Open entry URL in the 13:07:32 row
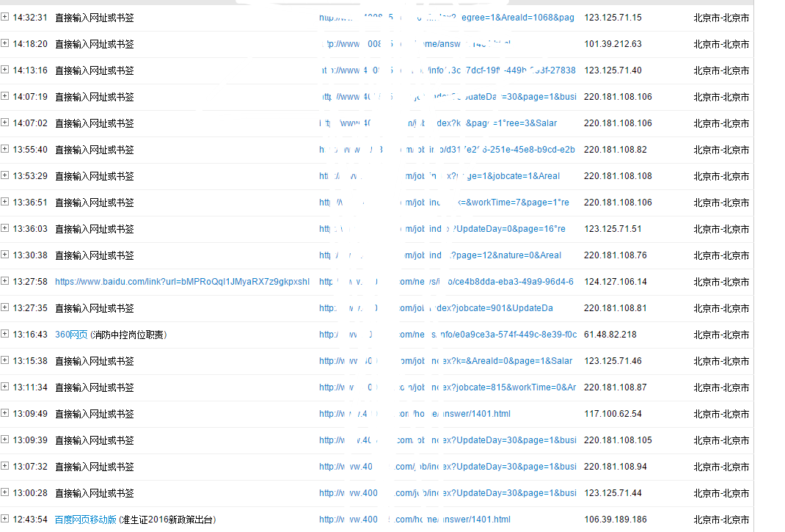The width and height of the screenshot is (785, 532). (448, 467)
